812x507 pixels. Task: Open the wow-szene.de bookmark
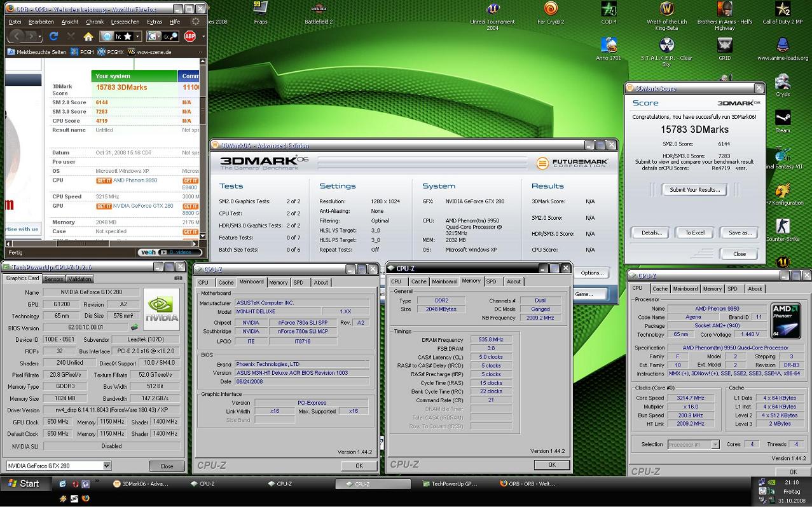coord(149,52)
